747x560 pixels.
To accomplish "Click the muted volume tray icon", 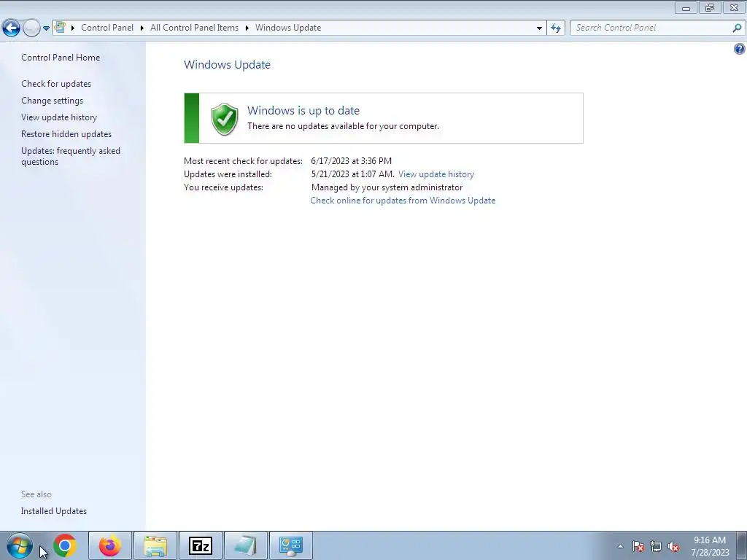I will pyautogui.click(x=673, y=546).
